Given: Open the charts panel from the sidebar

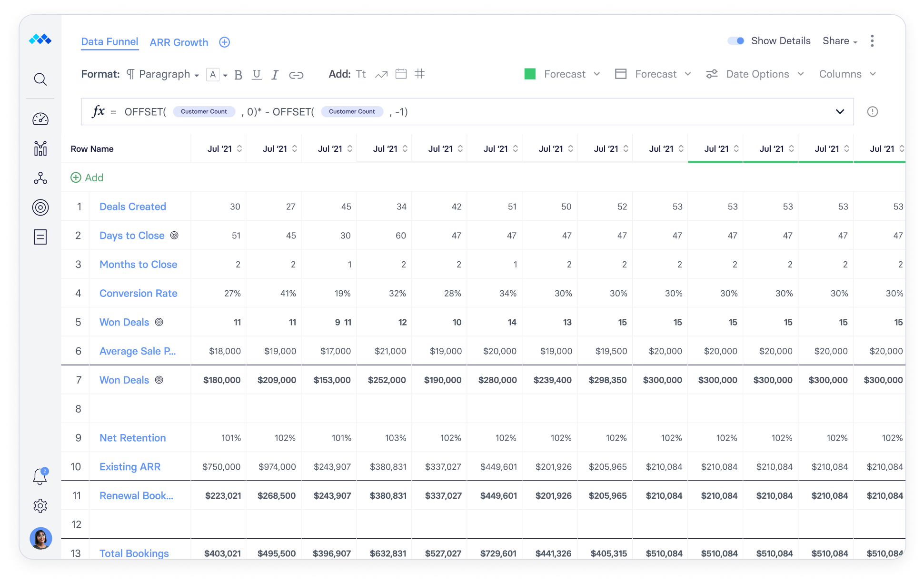Looking at the screenshot, I should point(40,148).
